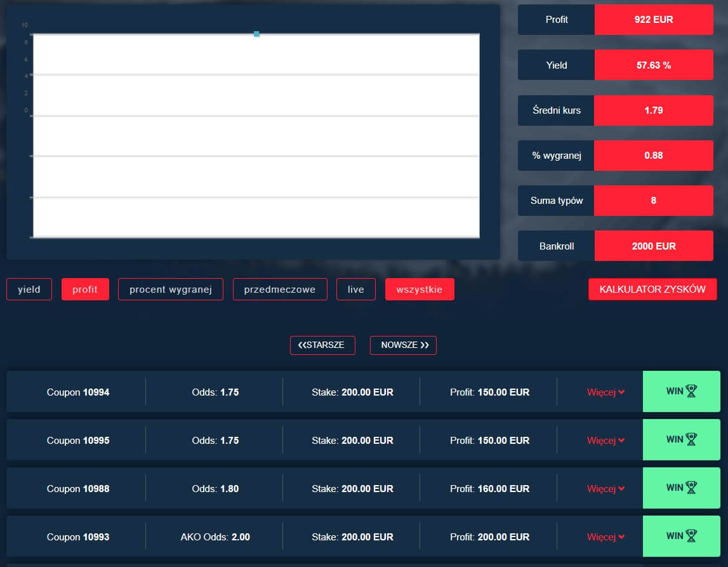Expand Więcej details for coupon 10995

pyautogui.click(x=606, y=441)
